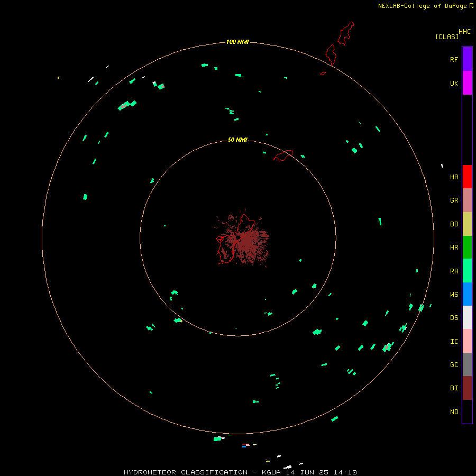
Task: Click the ND black legend swatch
Action: 467,411
